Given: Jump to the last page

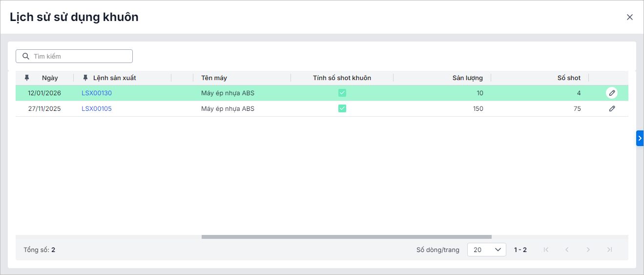Looking at the screenshot, I should [609, 250].
